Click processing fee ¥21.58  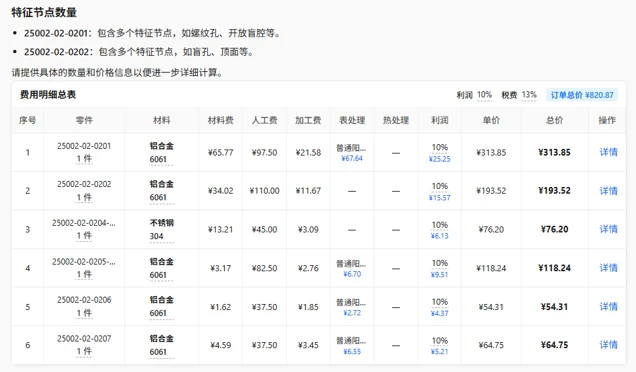point(308,153)
